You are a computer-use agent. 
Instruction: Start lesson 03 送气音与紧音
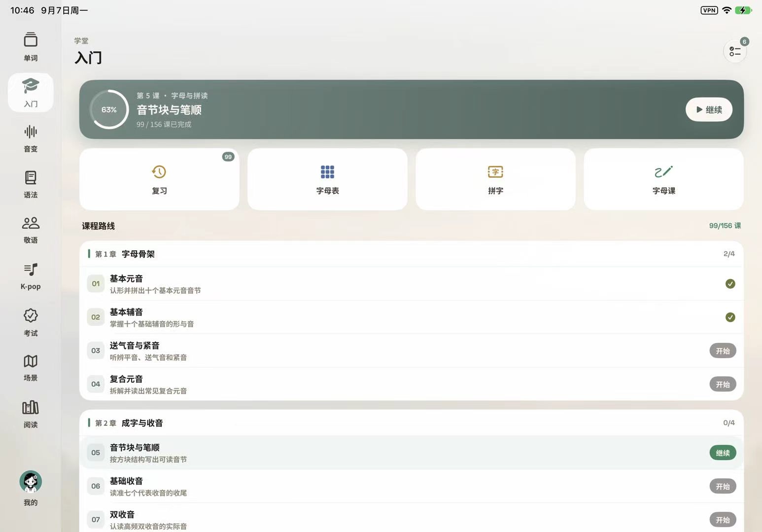pos(723,351)
